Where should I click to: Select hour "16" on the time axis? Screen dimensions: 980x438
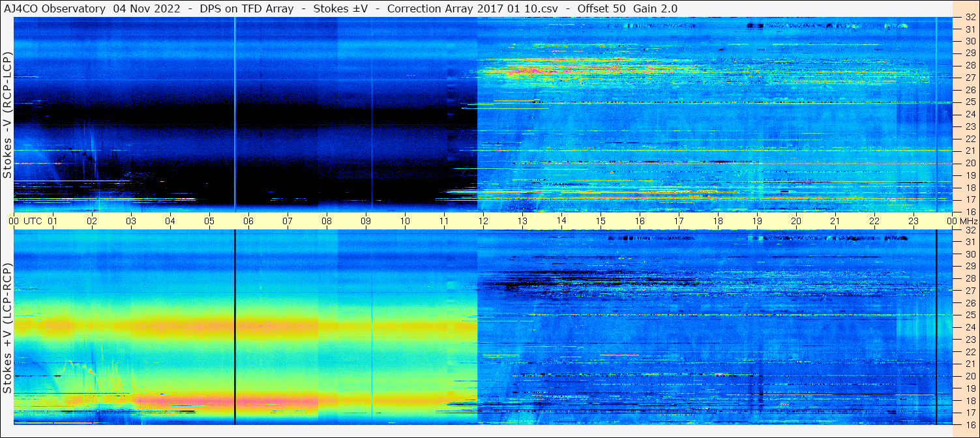640,221
